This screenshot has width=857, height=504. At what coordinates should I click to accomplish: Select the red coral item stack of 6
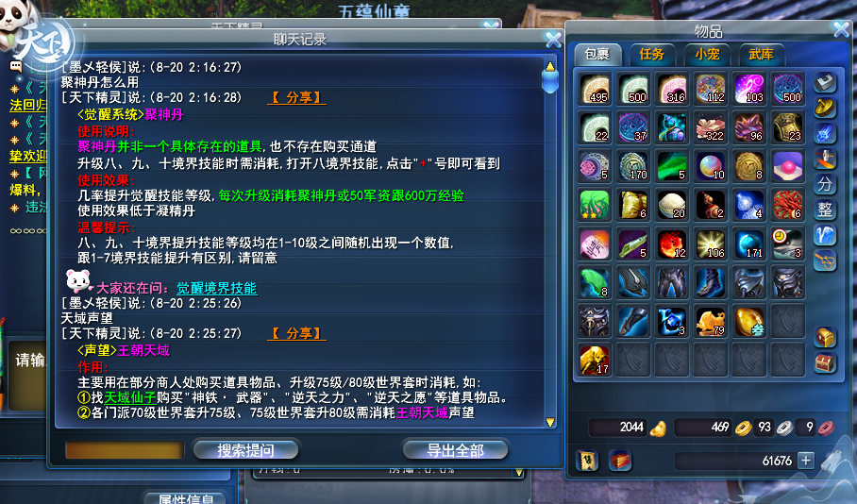pyautogui.click(x=787, y=205)
